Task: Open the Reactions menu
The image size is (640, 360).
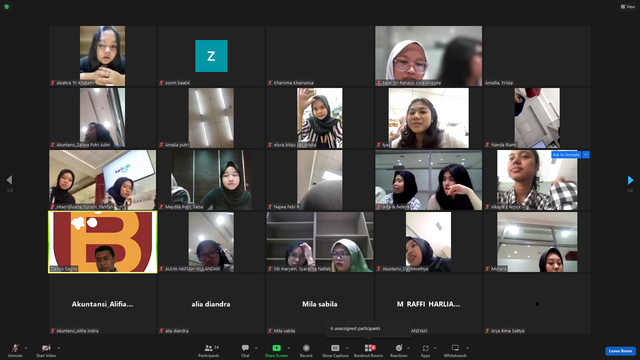Action: click(x=399, y=350)
